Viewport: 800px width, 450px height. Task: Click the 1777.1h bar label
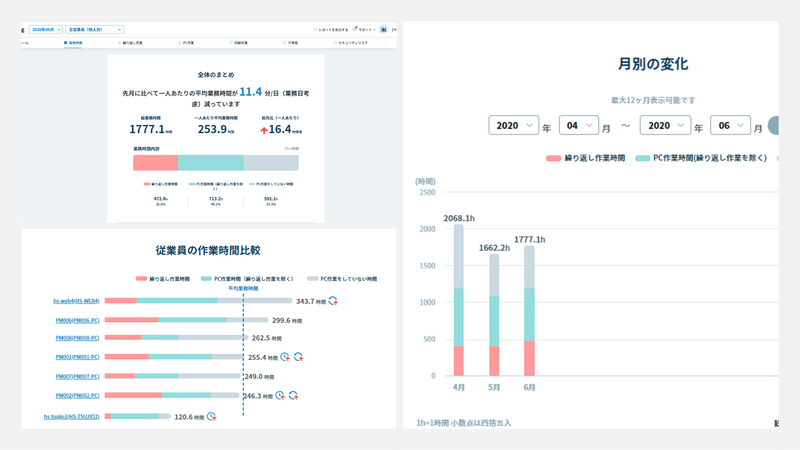529,239
